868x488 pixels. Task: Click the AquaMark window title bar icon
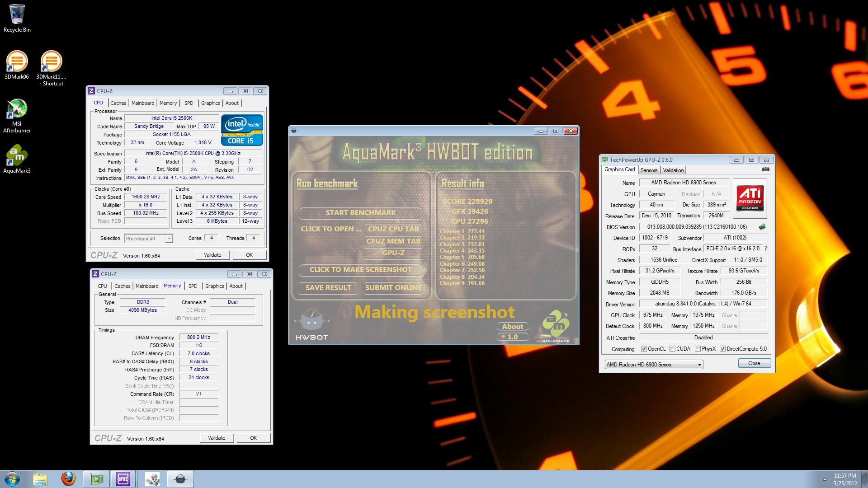(294, 131)
